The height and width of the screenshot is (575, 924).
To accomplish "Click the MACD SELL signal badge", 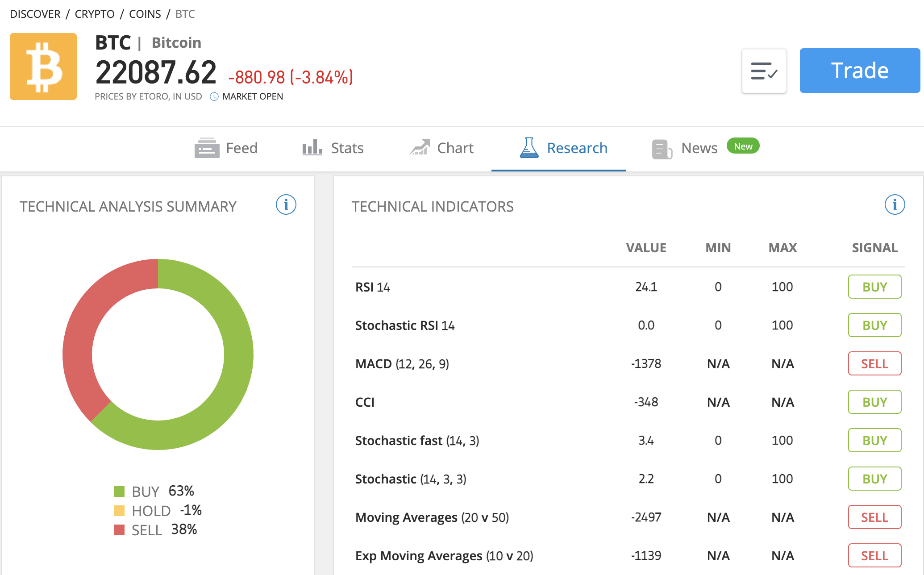I will (x=874, y=364).
